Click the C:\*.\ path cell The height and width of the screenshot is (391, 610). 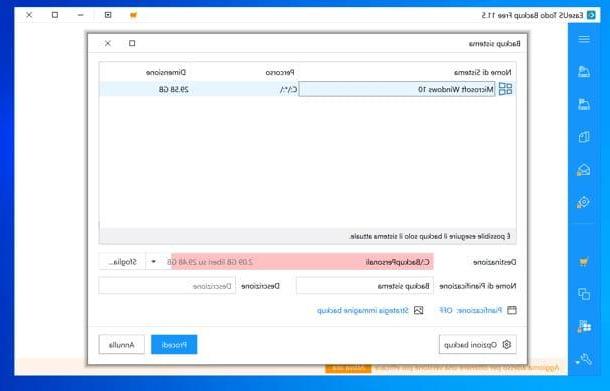(x=288, y=89)
